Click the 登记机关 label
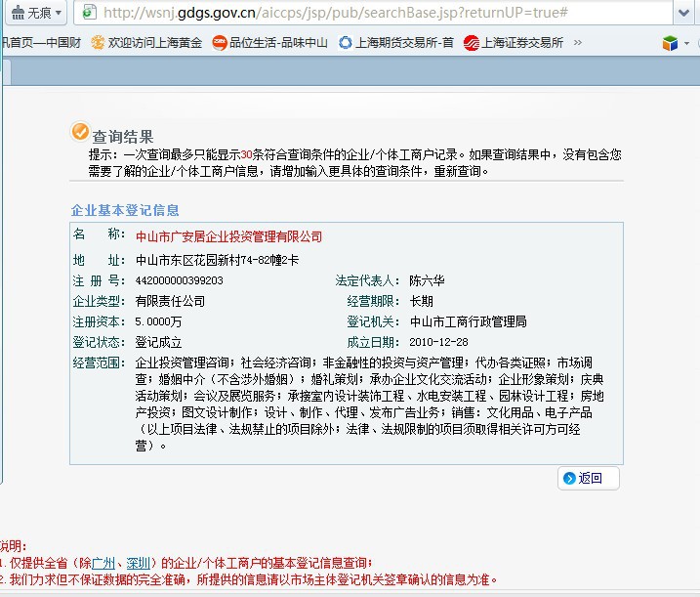 click(373, 321)
